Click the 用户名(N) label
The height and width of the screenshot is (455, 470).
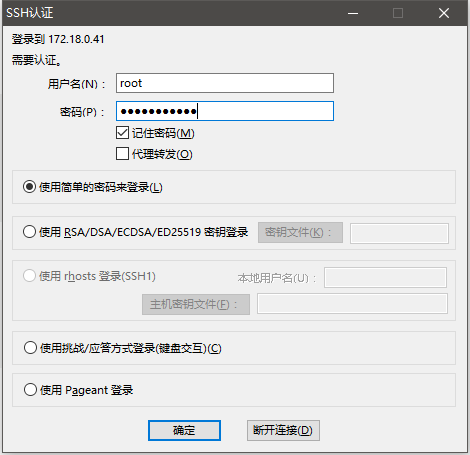pyautogui.click(x=76, y=84)
